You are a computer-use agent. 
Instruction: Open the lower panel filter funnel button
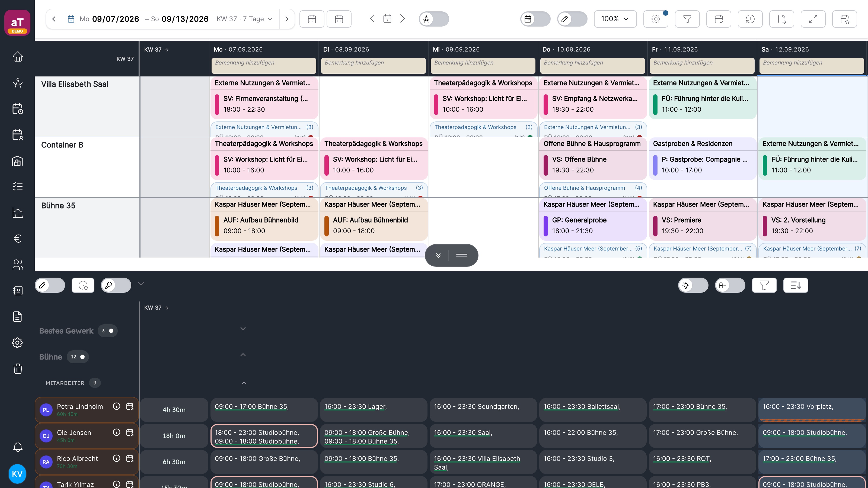click(x=764, y=285)
